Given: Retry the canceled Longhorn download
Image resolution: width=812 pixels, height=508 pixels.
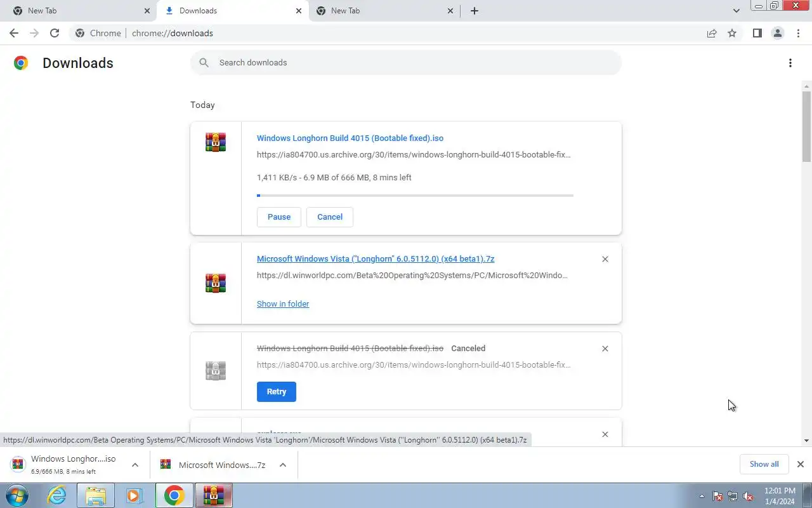Looking at the screenshot, I should [x=277, y=392].
